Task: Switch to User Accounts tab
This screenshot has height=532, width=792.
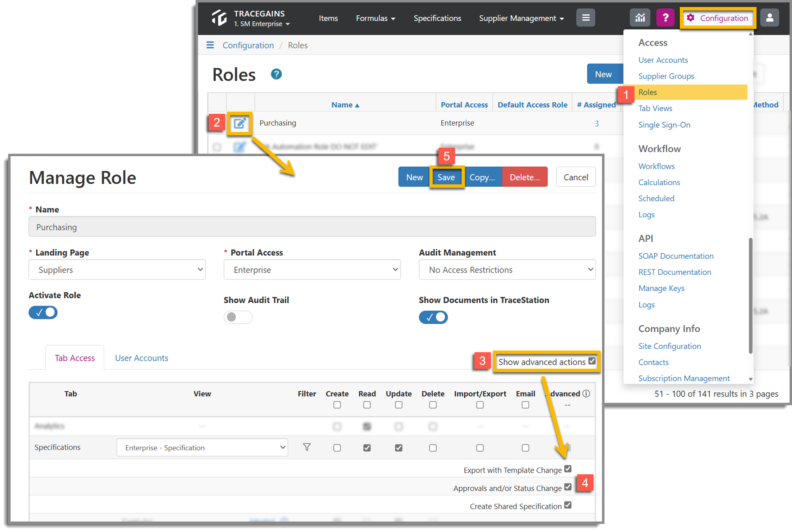Action: pos(141,358)
